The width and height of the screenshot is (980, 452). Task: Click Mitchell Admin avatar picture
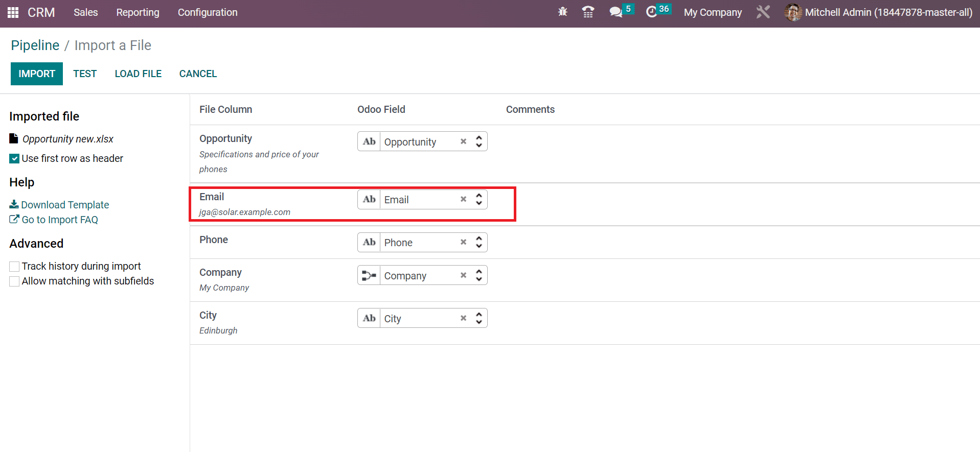[x=793, y=12]
